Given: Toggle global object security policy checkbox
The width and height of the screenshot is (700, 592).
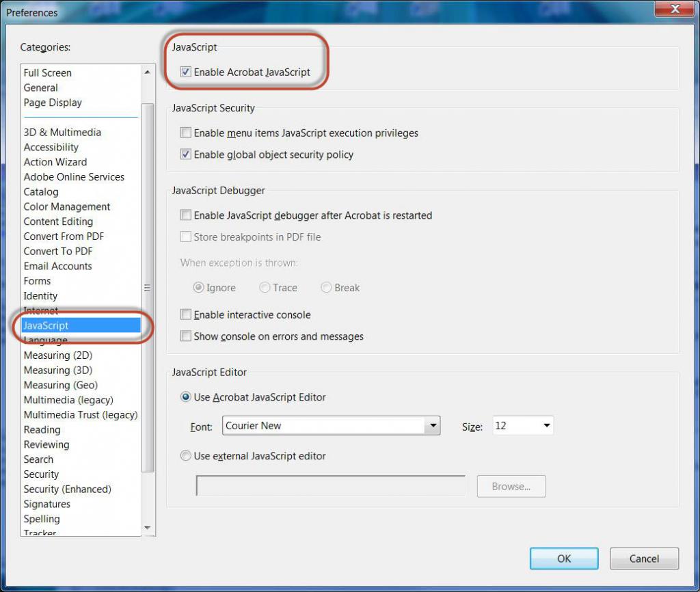Looking at the screenshot, I should [x=186, y=154].
